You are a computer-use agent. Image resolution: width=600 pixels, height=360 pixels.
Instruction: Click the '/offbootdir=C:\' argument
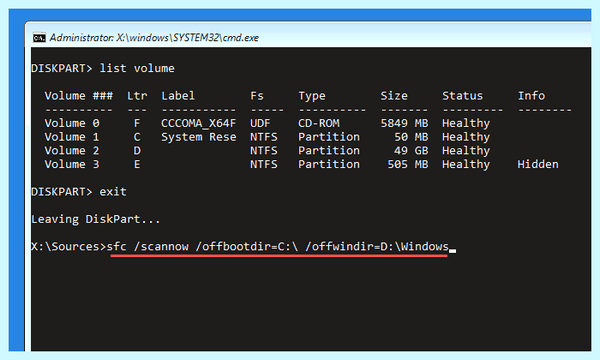coord(246,246)
